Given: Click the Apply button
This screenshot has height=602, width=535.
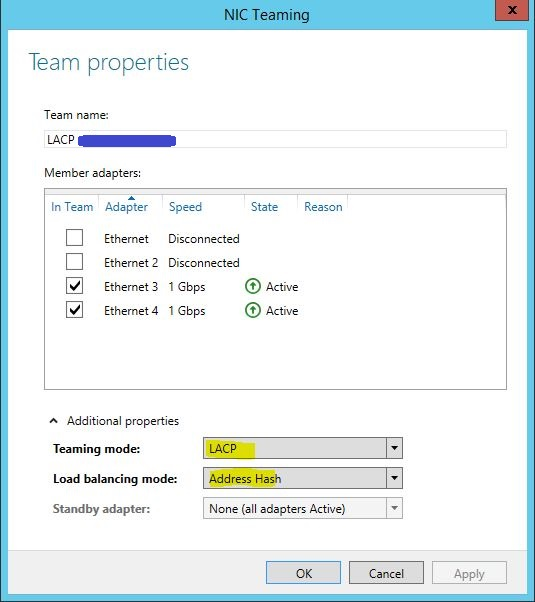Looking at the screenshot, I should (469, 573).
